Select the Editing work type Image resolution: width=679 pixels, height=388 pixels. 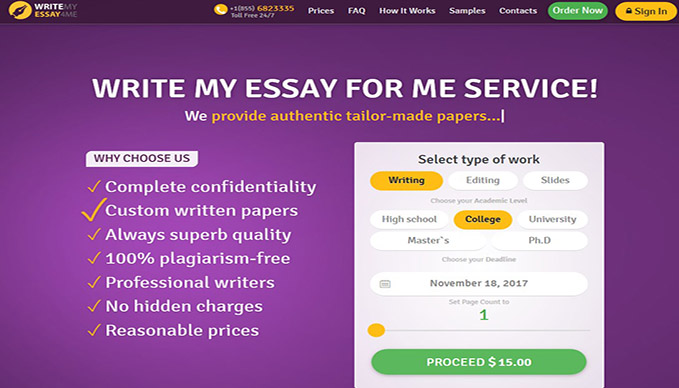click(x=482, y=181)
